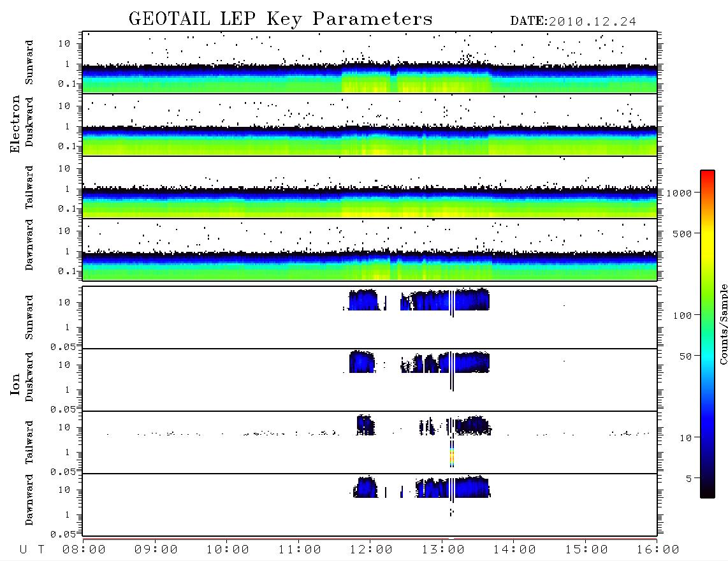Click the '16:00' time tick label
728x561 pixels.
tap(658, 550)
